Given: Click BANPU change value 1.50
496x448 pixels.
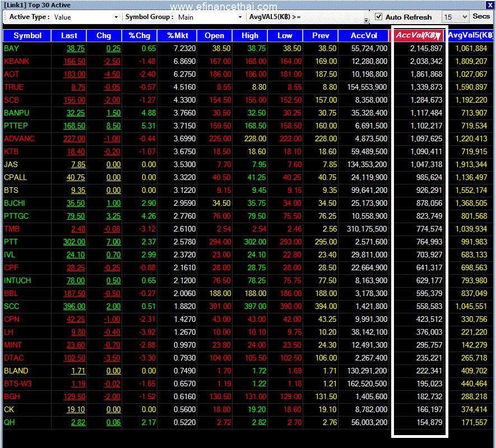Looking at the screenshot, I should (x=114, y=113).
